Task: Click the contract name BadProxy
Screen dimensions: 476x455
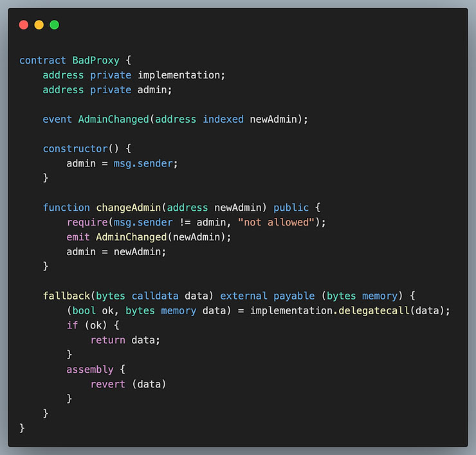Action: tap(96, 60)
